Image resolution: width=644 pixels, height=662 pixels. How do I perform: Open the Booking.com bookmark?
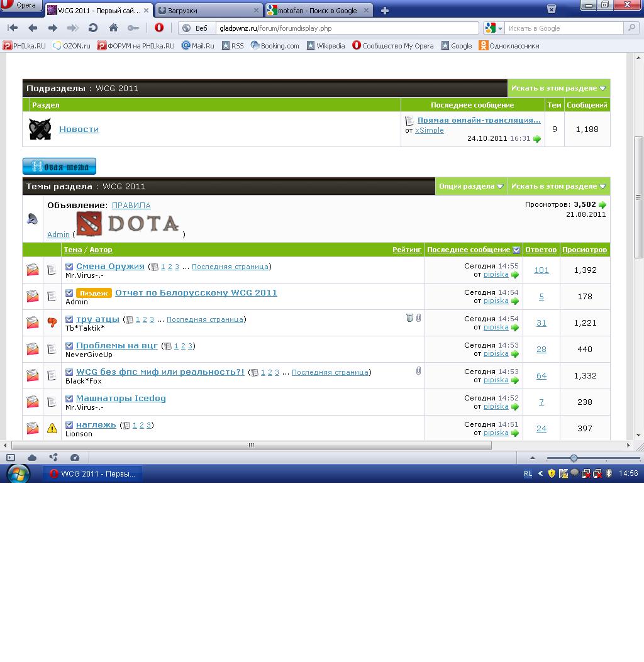[x=275, y=46]
